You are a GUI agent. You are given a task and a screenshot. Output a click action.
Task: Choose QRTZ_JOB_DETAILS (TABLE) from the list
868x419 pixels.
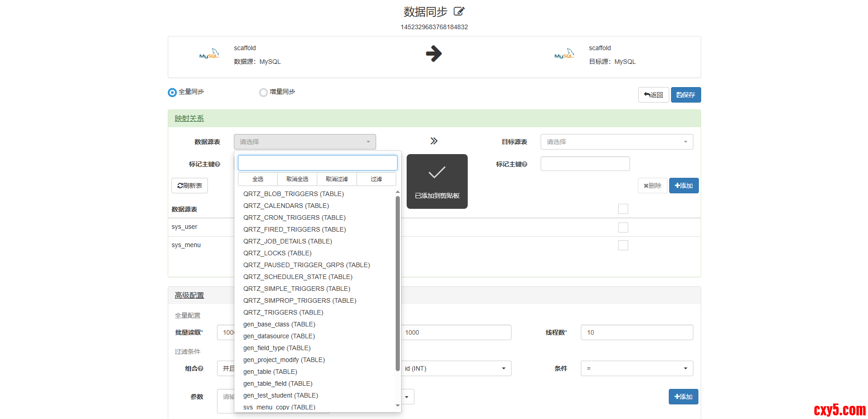[x=287, y=241]
